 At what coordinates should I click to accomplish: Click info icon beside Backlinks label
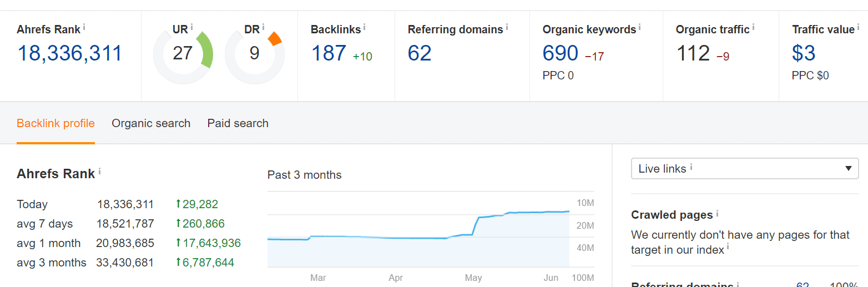click(x=365, y=27)
